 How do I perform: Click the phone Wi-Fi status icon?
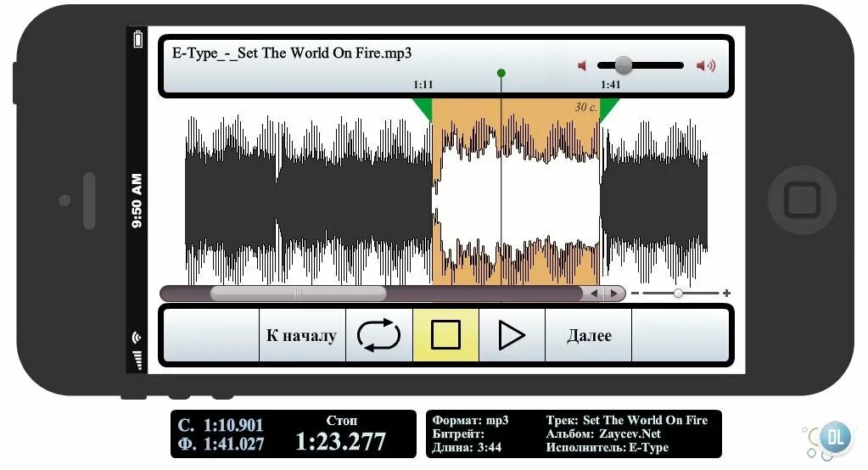137,337
